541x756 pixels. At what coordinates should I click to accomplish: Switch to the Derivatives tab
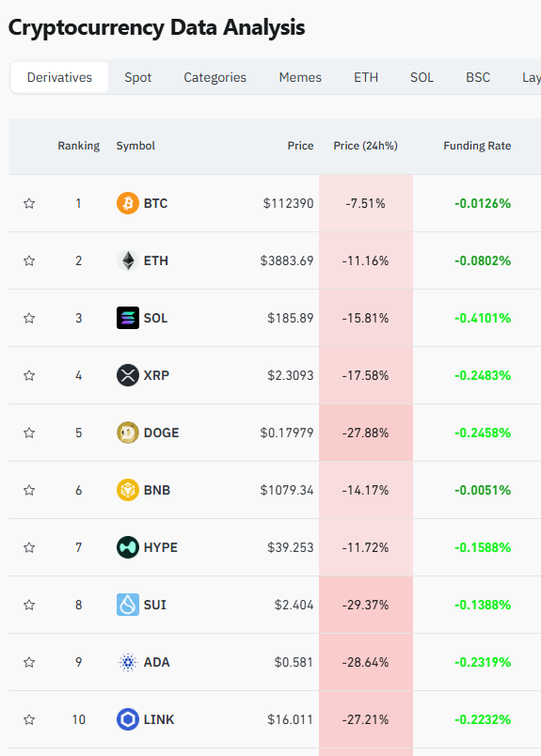coord(59,77)
